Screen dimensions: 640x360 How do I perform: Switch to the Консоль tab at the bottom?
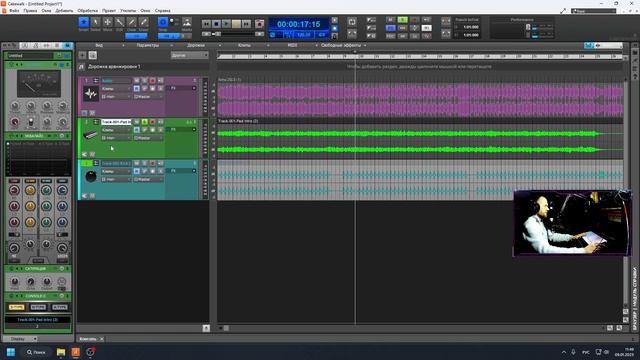click(x=88, y=339)
